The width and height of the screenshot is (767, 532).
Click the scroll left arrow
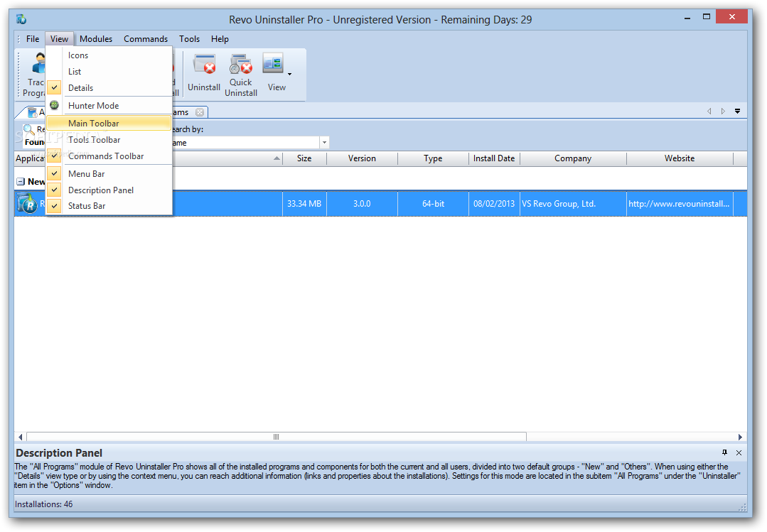[x=20, y=437]
